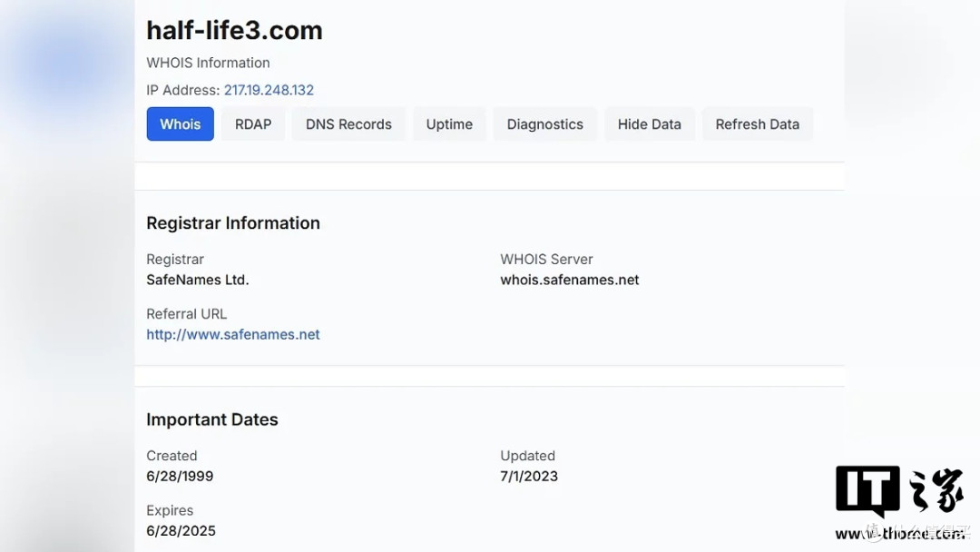Click the www.ithome.com watermark text

click(x=899, y=533)
